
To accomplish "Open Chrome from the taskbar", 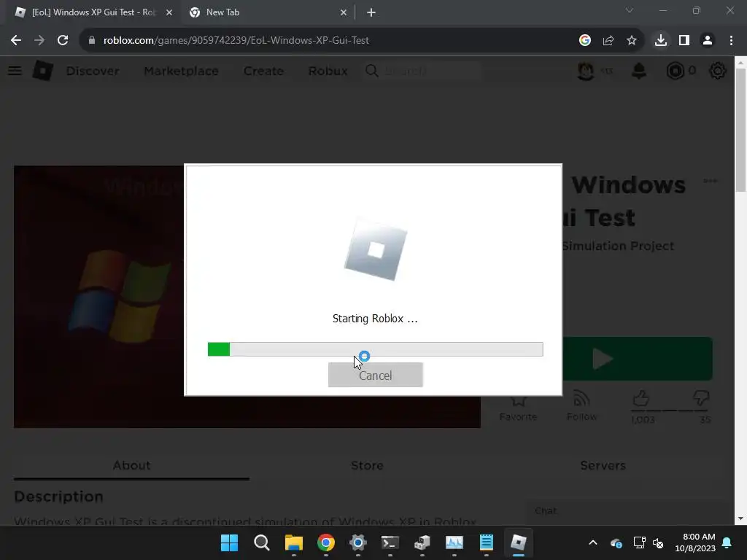I will [326, 542].
